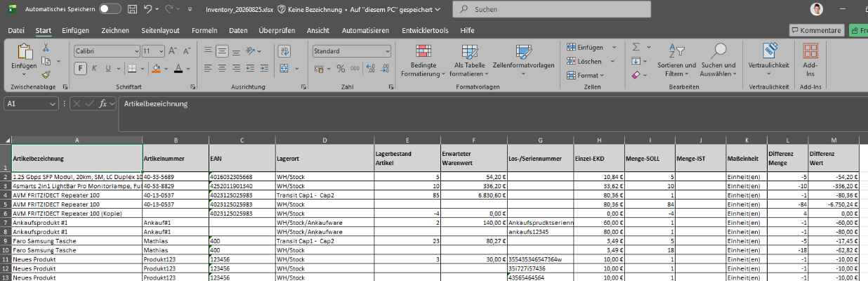Click the Copy icon in Zwischenablage
868x281 pixels.
[46, 61]
